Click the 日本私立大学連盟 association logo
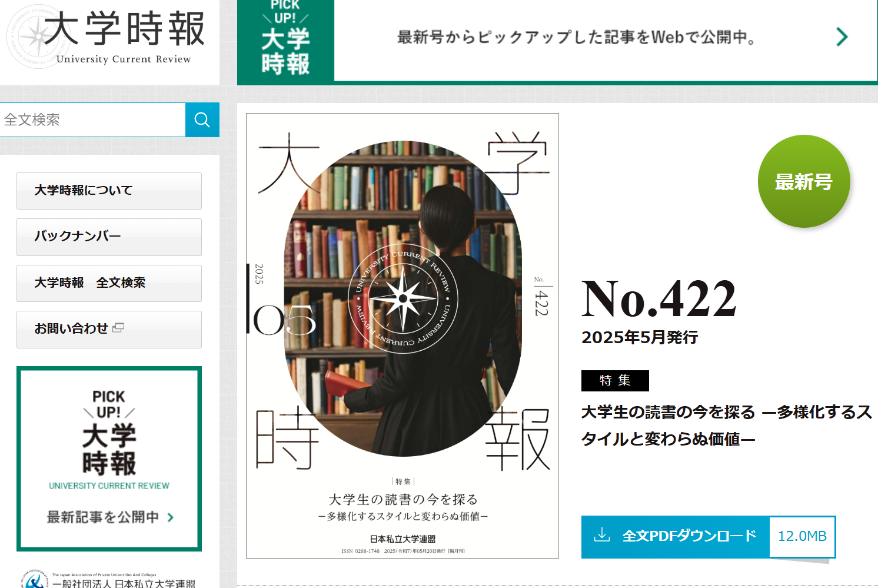The image size is (878, 588). tap(34, 580)
